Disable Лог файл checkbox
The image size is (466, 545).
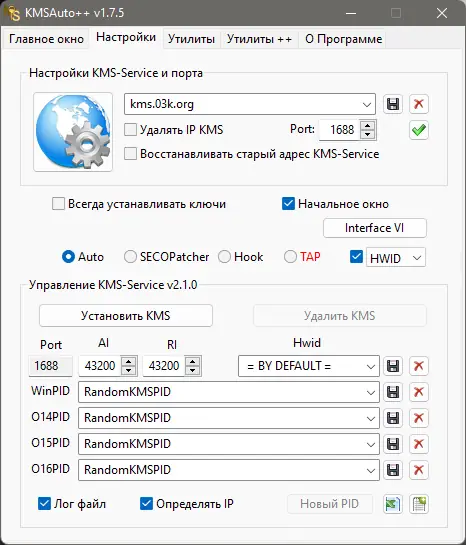click(x=44, y=504)
